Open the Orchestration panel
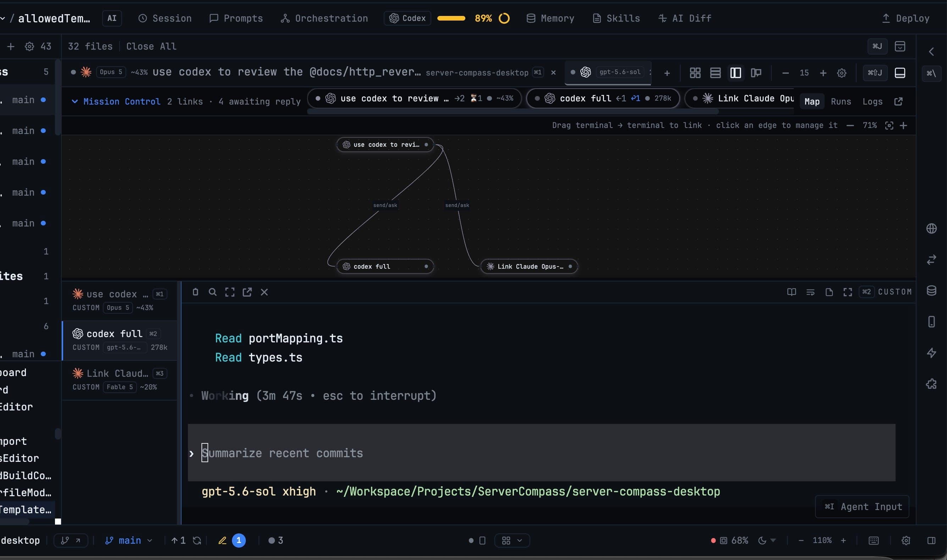 click(x=324, y=18)
